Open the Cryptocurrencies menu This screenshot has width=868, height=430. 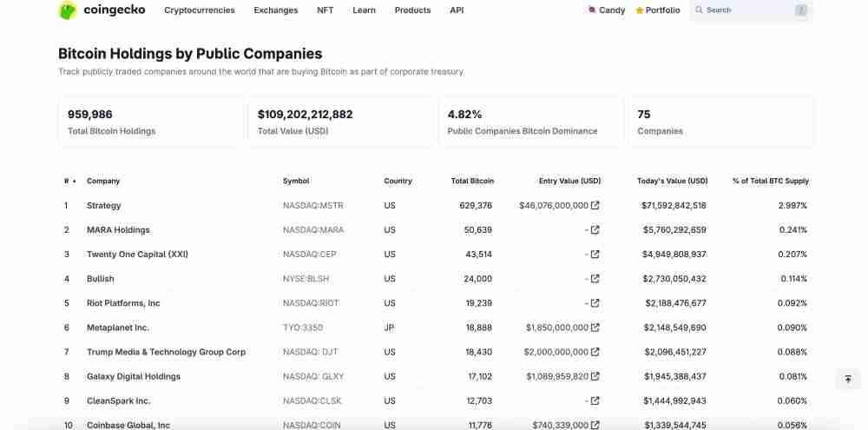[x=199, y=10]
